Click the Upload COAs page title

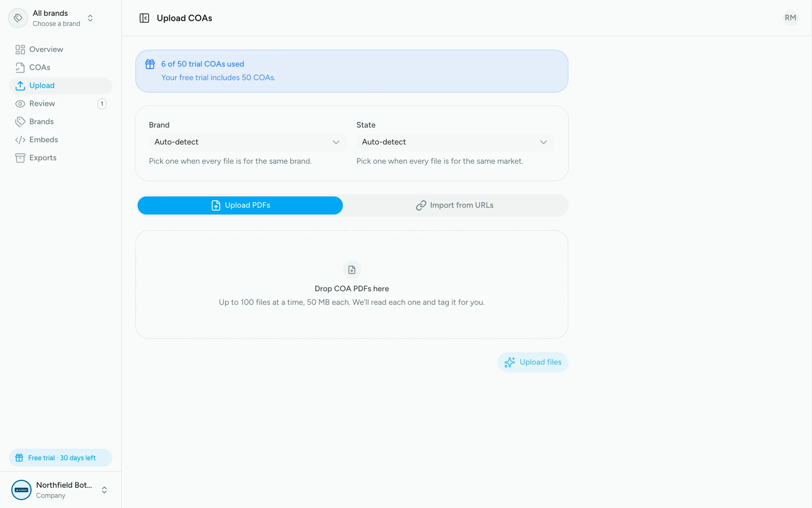coord(185,18)
